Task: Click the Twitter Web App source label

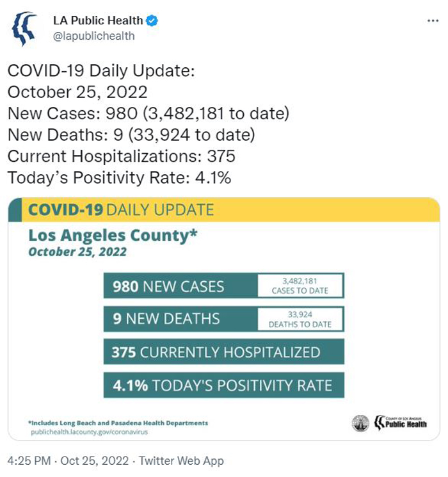Action: click(181, 460)
